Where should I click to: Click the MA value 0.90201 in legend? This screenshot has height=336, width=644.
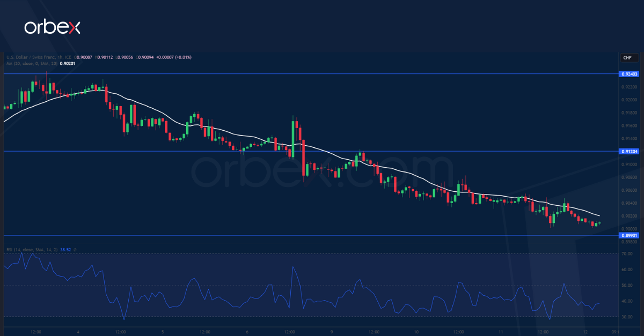[68, 64]
